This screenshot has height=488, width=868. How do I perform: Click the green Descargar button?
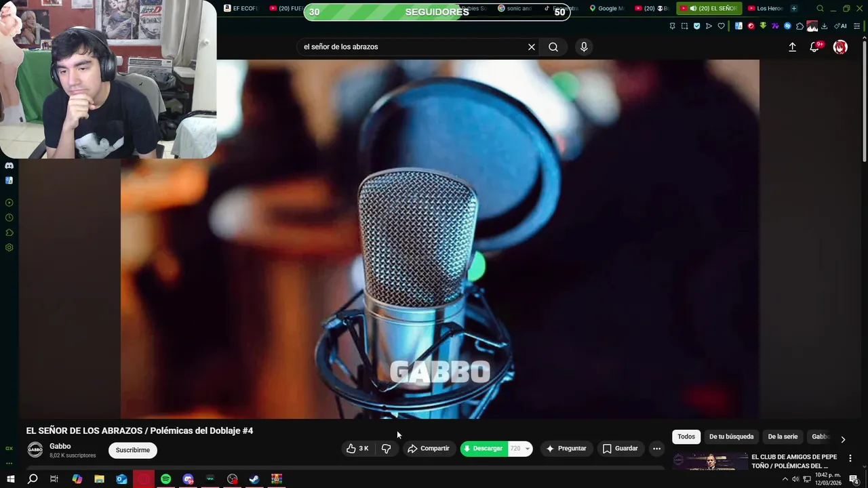(484, 449)
